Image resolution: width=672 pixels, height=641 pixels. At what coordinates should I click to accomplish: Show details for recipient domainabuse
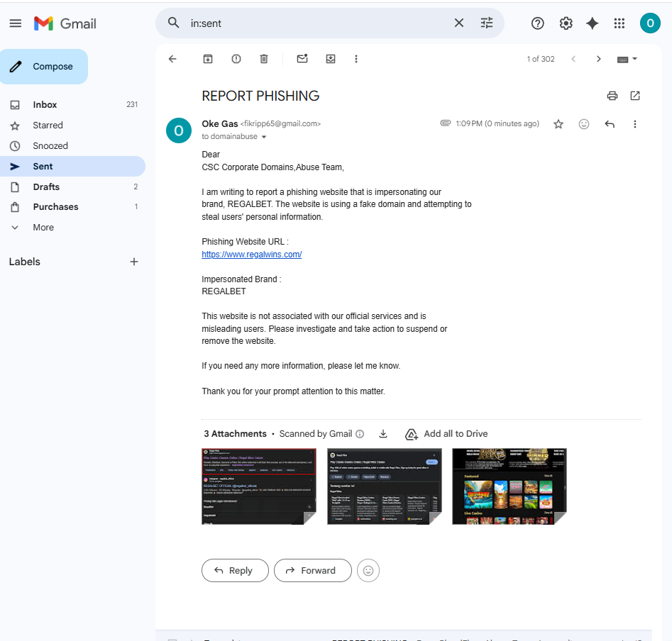click(264, 137)
